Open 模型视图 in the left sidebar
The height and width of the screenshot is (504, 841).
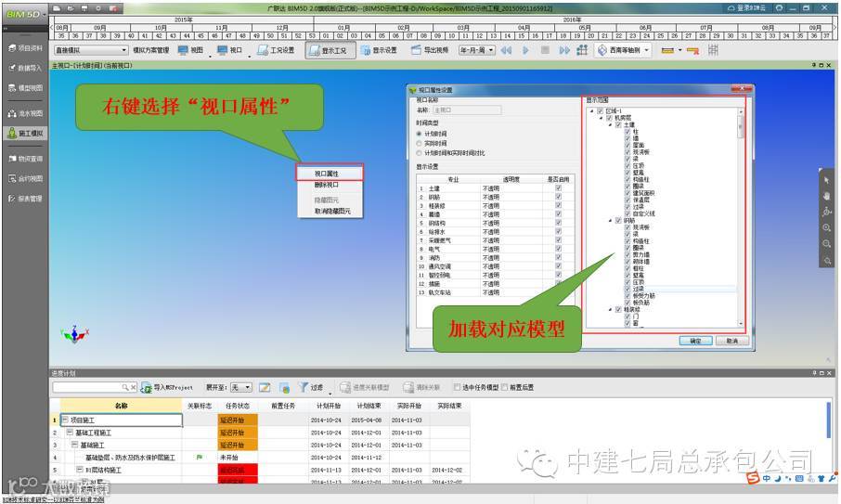tap(25, 88)
